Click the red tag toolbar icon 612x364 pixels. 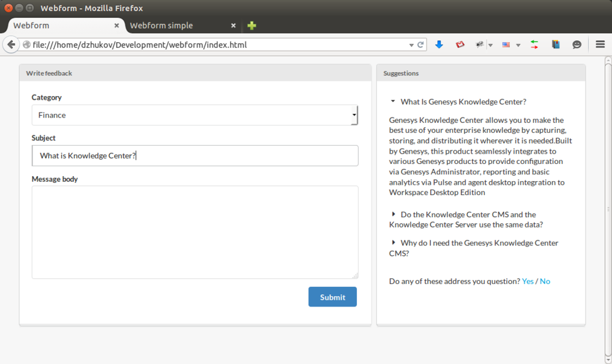(x=460, y=45)
